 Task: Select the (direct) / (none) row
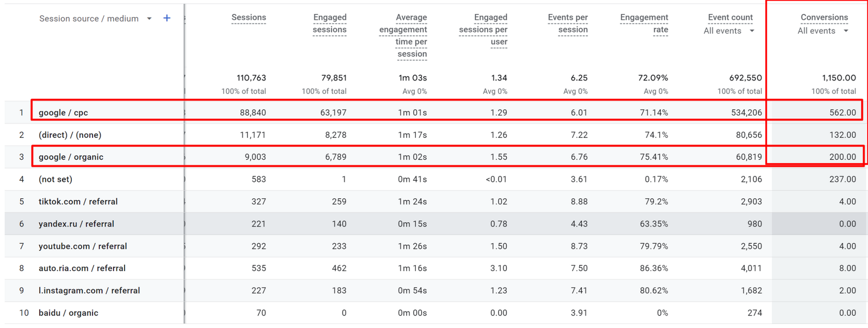click(70, 135)
